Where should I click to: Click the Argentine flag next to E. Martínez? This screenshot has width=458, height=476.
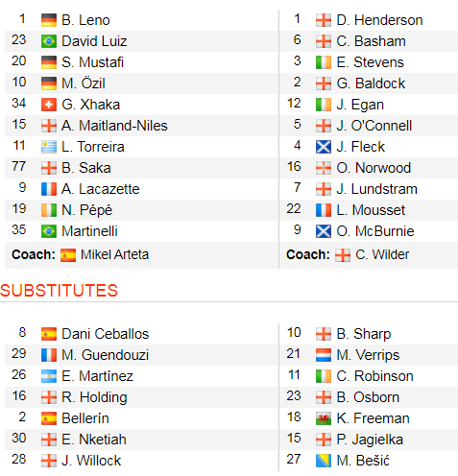pos(49,376)
